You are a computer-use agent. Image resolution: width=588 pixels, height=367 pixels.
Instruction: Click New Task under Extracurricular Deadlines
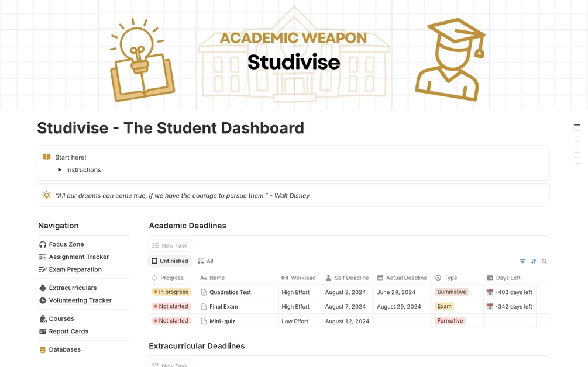pyautogui.click(x=170, y=364)
